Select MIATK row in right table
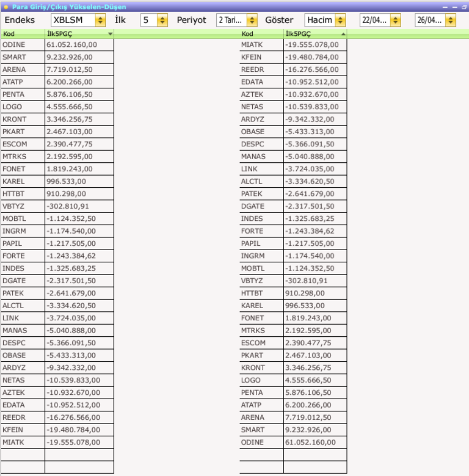Screen dimensions: 469x476 [x=293, y=45]
